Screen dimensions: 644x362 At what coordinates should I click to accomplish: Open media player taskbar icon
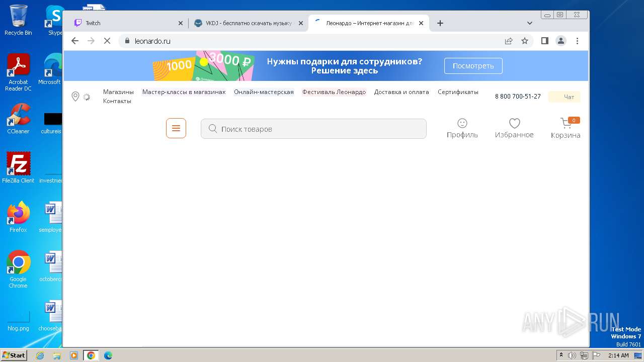tap(74, 355)
